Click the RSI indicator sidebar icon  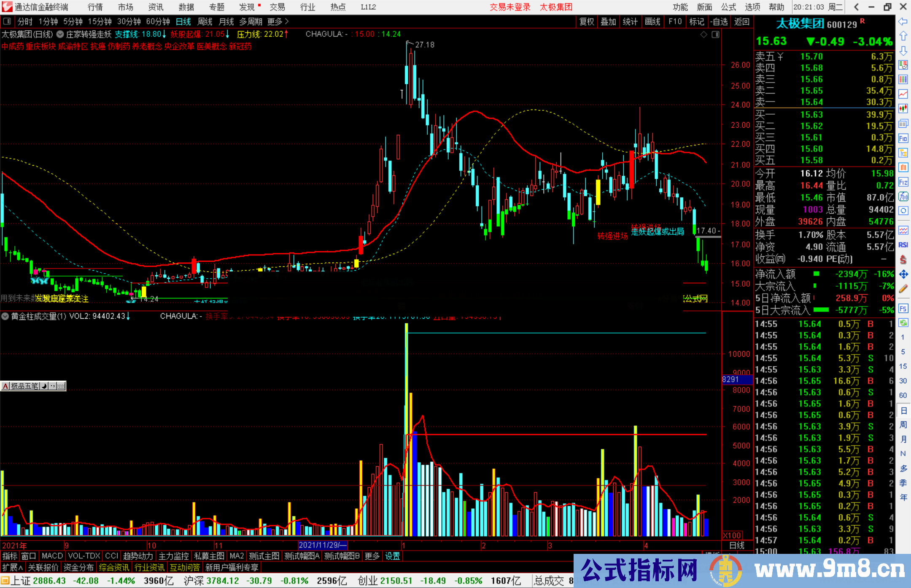point(903,245)
